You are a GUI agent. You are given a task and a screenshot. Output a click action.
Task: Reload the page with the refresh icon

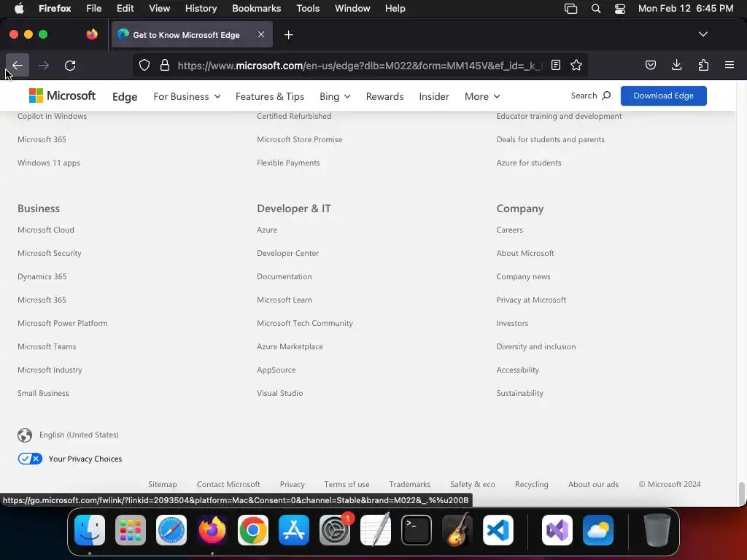pyautogui.click(x=70, y=65)
